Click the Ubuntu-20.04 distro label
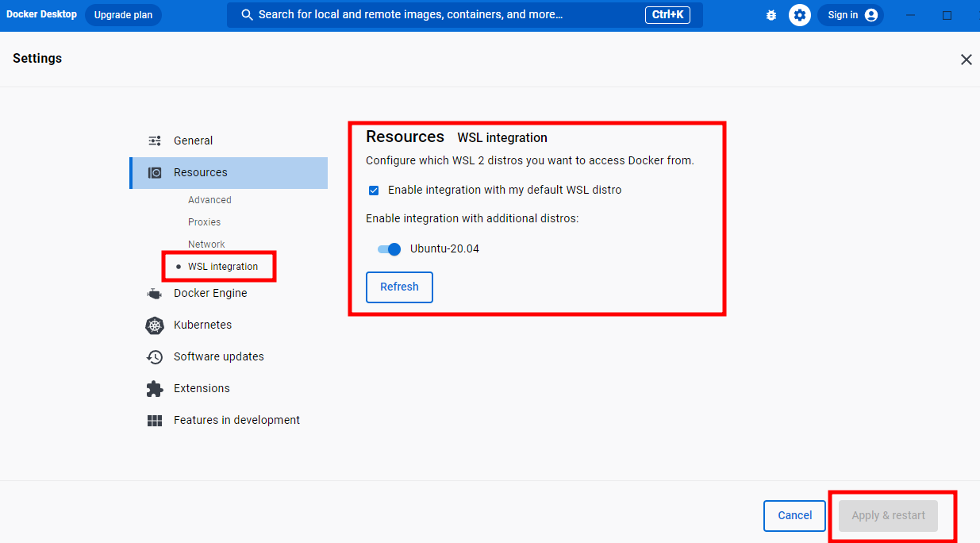 pyautogui.click(x=444, y=249)
